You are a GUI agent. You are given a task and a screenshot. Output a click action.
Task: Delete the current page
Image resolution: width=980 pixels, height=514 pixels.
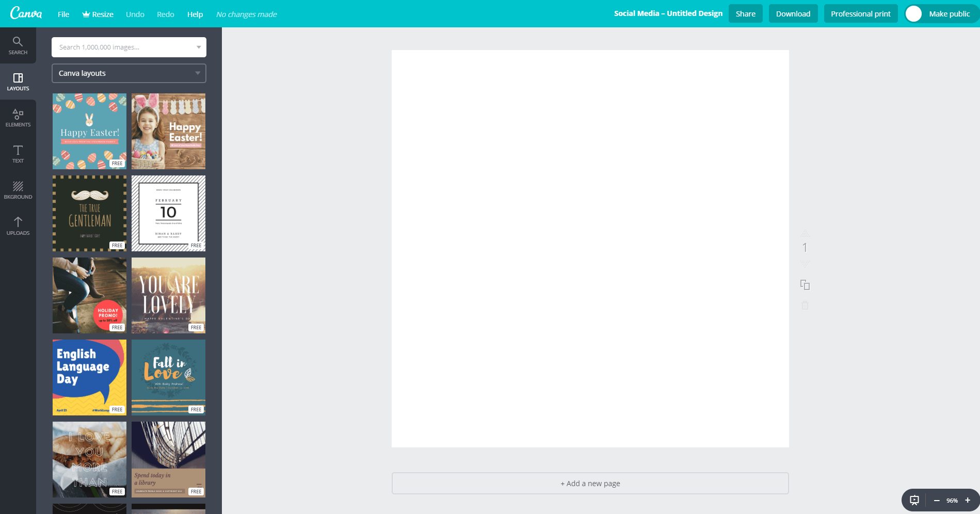point(805,305)
